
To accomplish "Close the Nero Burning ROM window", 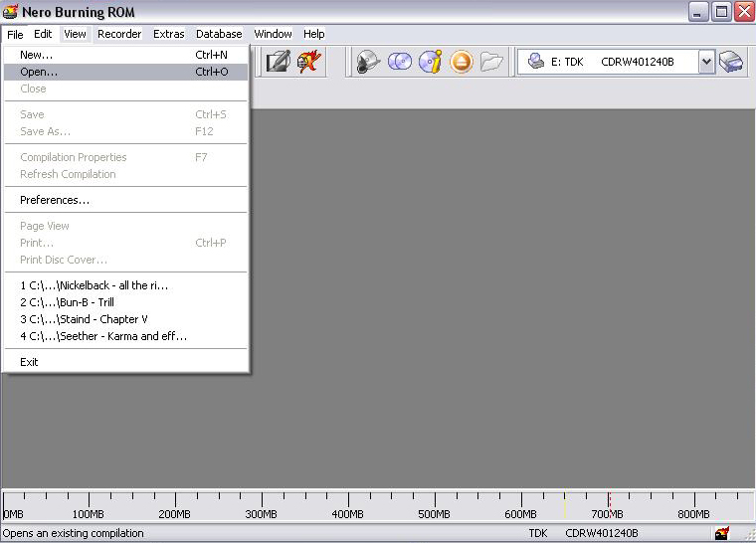I will coord(744,12).
